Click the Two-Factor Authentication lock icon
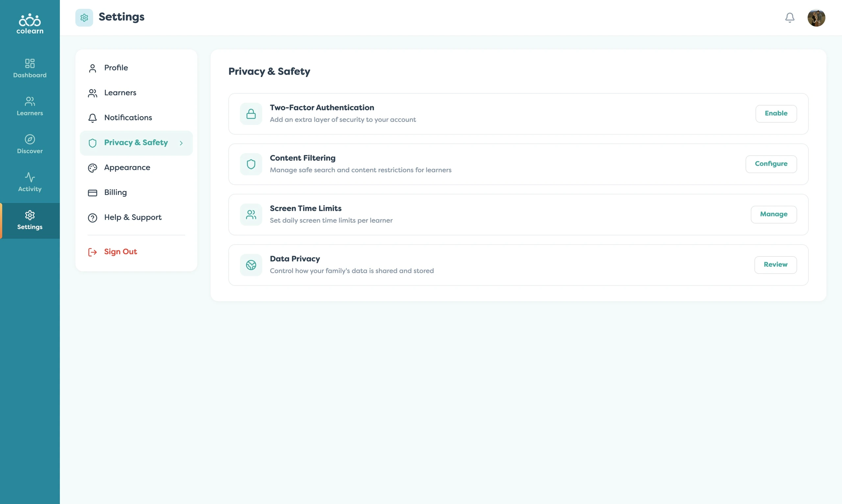The image size is (842, 504). (x=251, y=114)
